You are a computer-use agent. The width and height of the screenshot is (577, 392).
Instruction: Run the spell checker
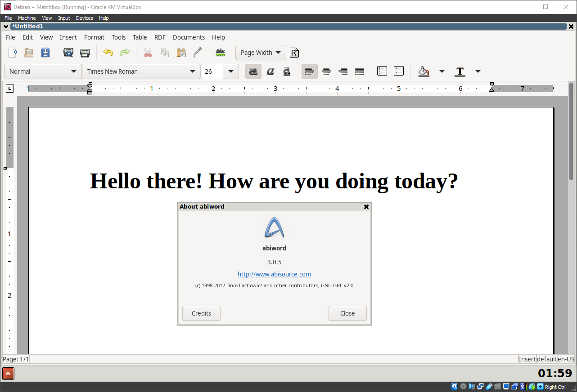[220, 53]
